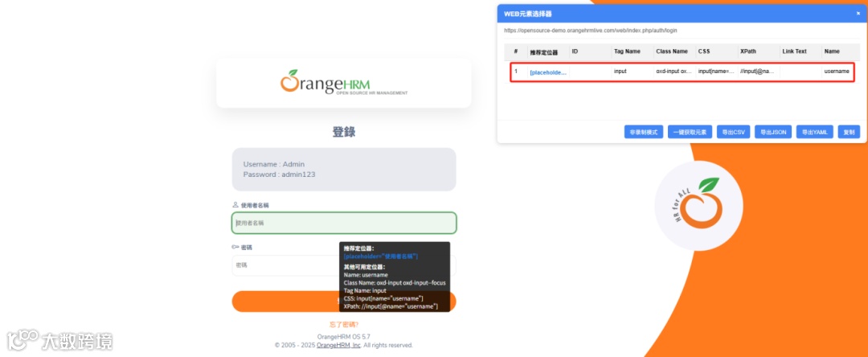This screenshot has height=357, width=868.
Task: Export elements with 导出JSON button
Action: click(x=773, y=133)
